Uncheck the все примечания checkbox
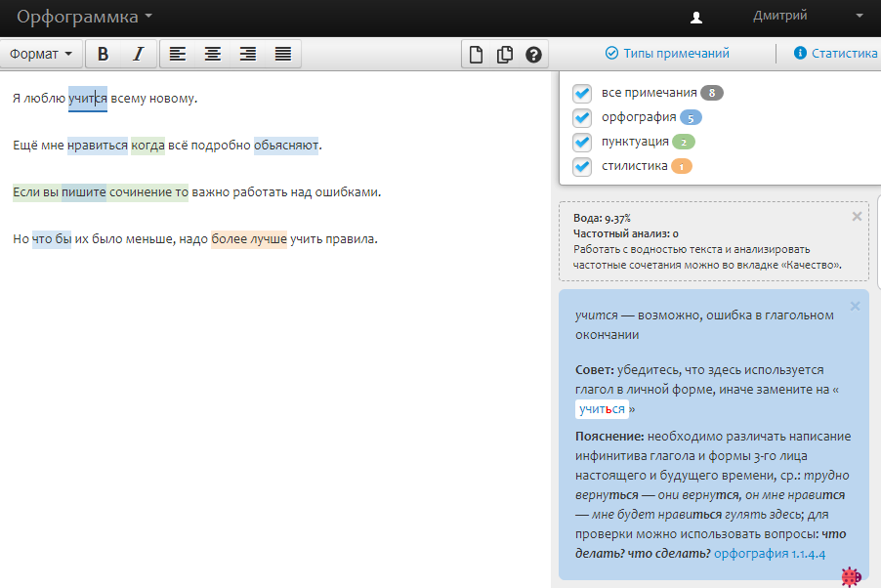881x588 pixels. tap(582, 93)
